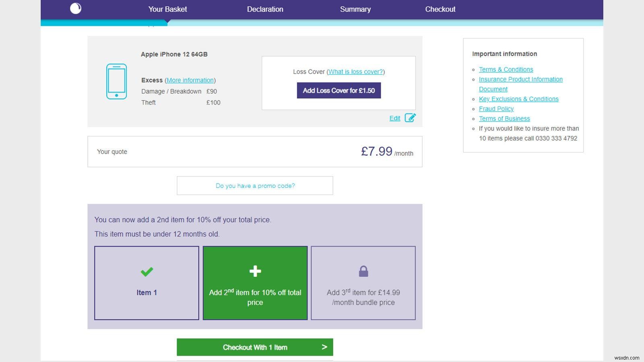Viewport: 644px width, 362px height.
Task: Click the arrow on Checkout With 1 Item
Action: click(324, 347)
